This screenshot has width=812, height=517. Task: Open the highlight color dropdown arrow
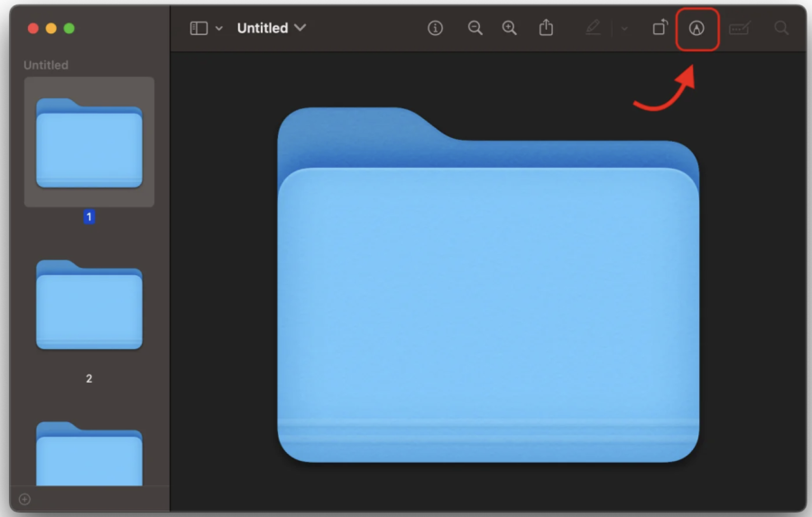623,29
